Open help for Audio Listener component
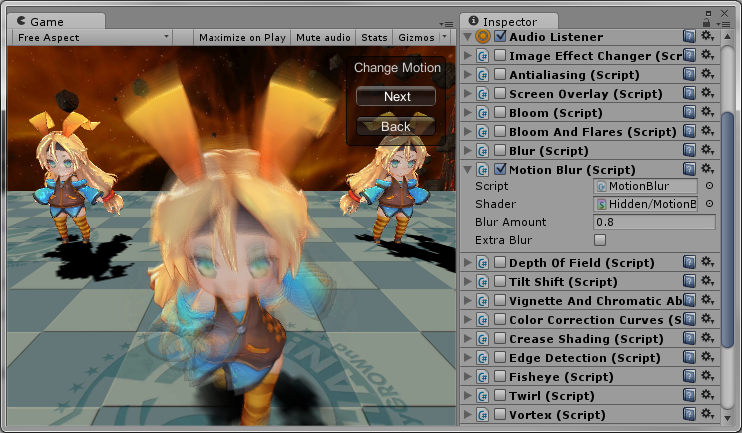 [689, 36]
